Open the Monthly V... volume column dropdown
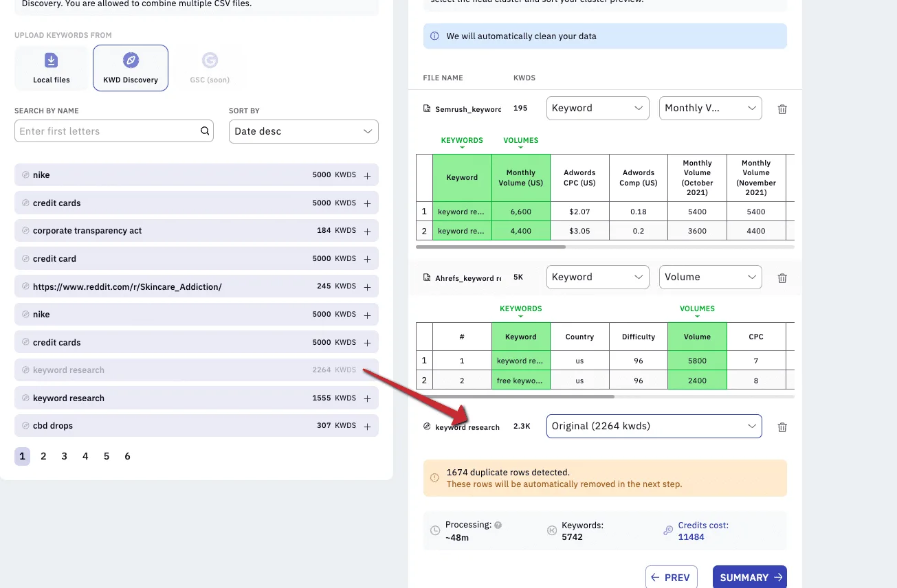 (x=710, y=108)
